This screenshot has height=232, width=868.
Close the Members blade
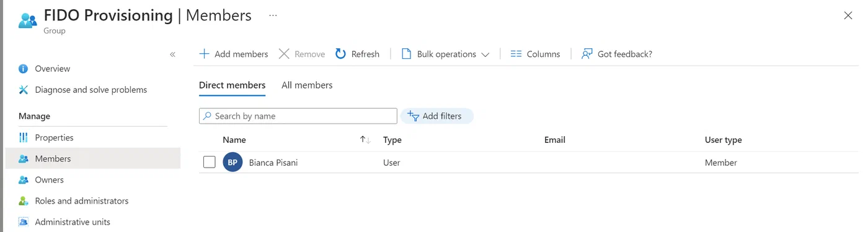[848, 15]
